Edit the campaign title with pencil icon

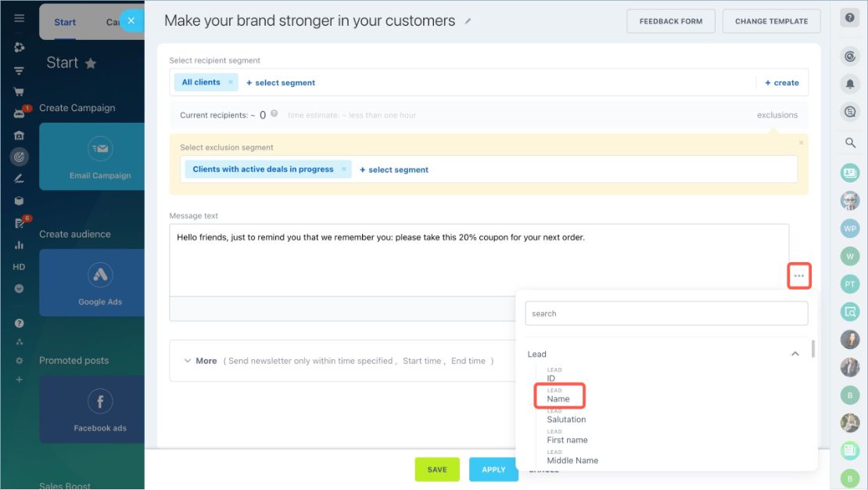[468, 21]
